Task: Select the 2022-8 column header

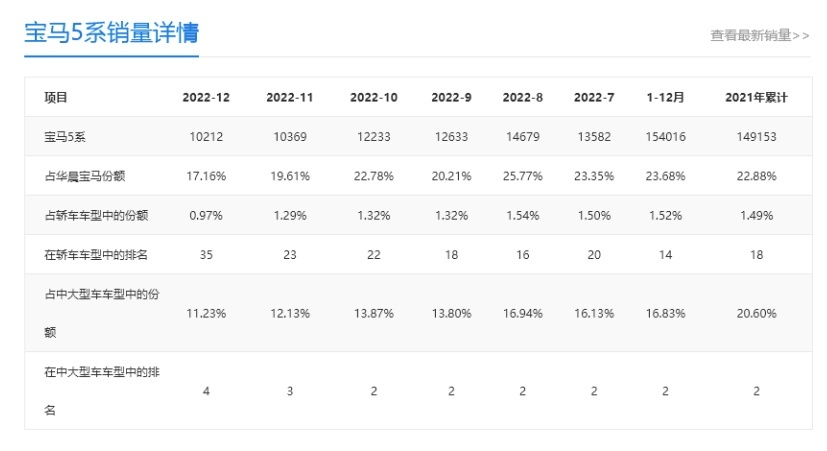Action: click(x=523, y=98)
